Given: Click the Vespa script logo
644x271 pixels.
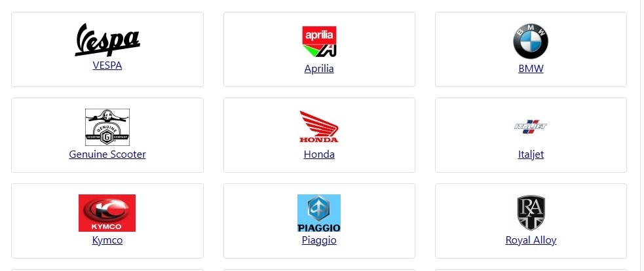Looking at the screenshot, I should [x=107, y=39].
